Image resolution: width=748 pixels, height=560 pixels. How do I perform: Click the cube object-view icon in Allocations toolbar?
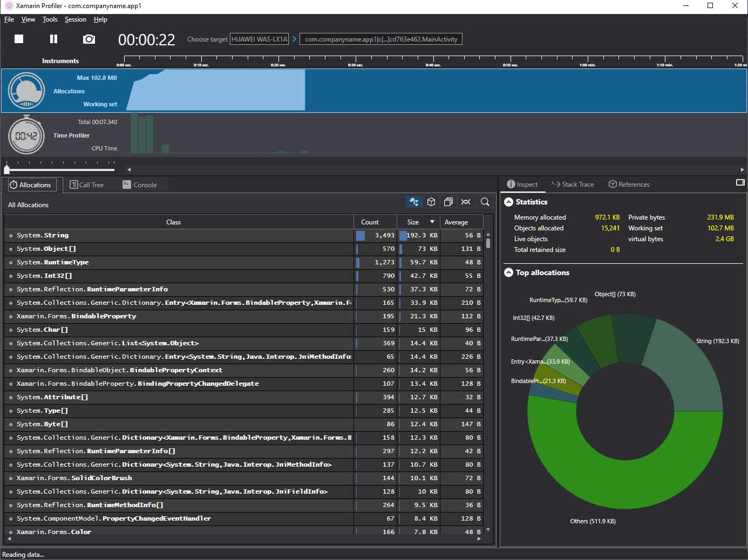click(x=431, y=202)
